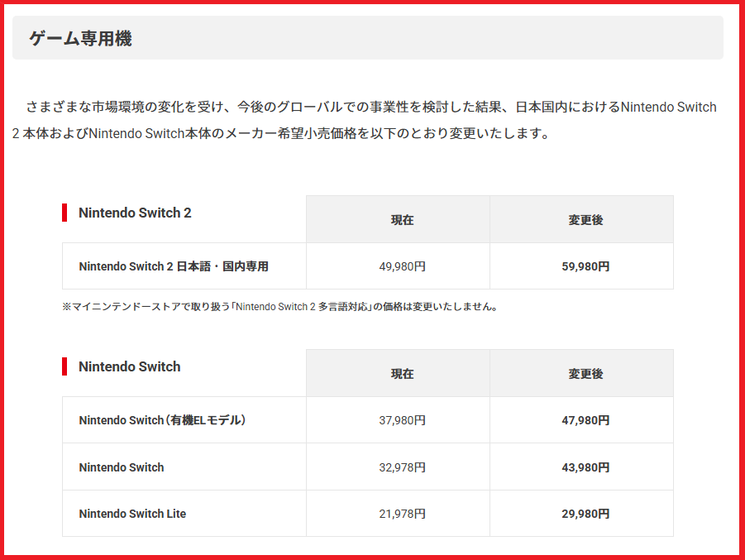Select Nintendo Switch 2 日本語・国内専用 row label

[174, 266]
